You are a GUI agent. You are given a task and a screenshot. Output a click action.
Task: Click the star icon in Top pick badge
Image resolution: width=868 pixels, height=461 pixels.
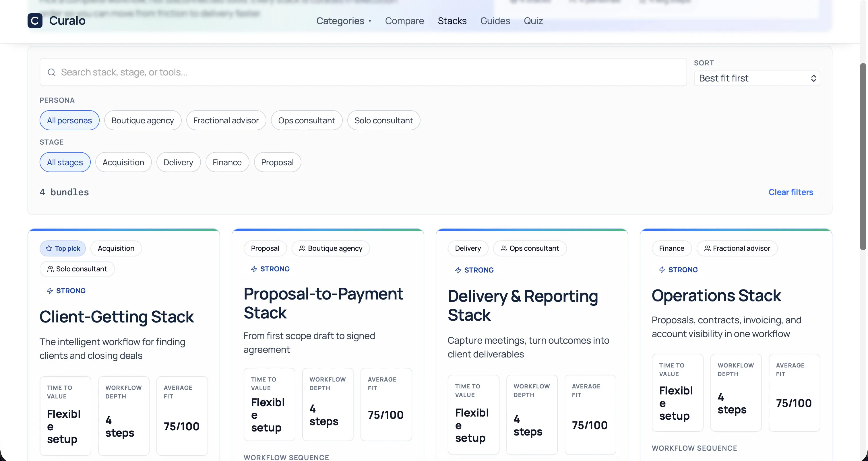(49, 248)
